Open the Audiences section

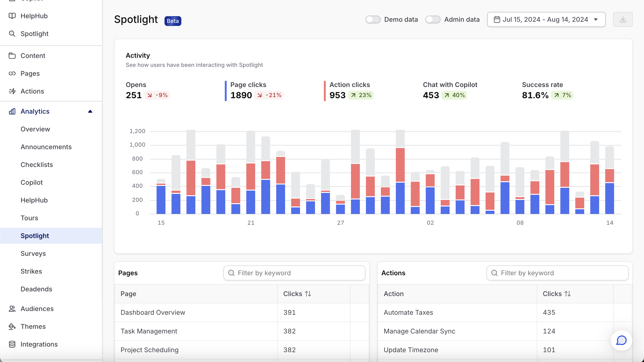pos(37,308)
